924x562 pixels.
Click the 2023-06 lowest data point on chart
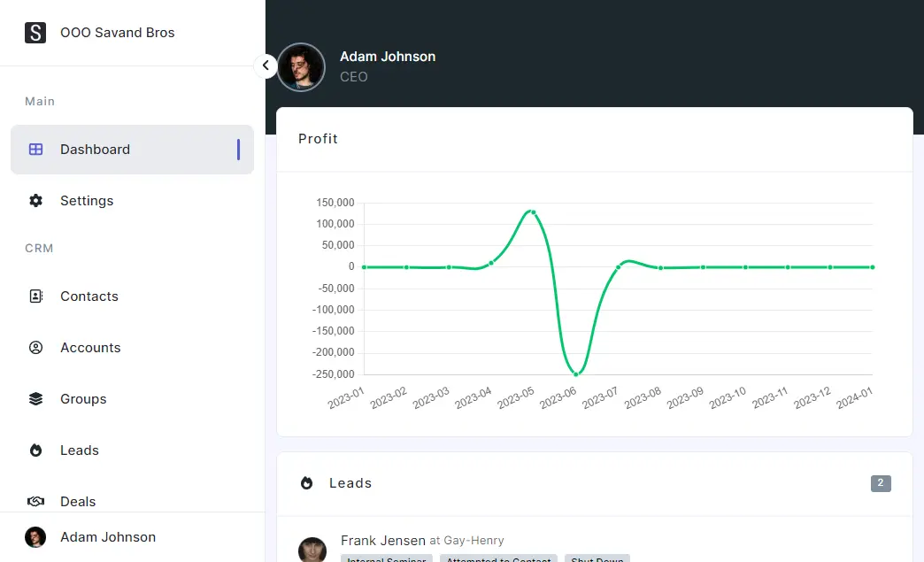pos(576,374)
